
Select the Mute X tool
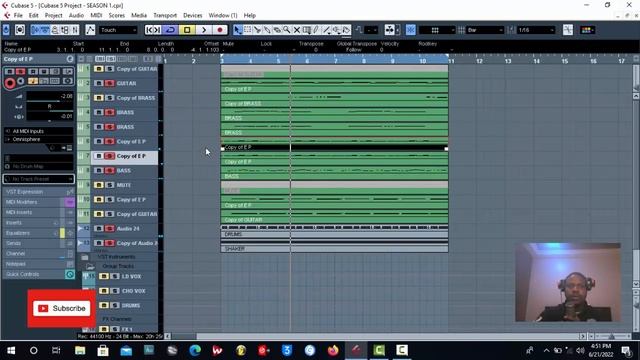297,30
